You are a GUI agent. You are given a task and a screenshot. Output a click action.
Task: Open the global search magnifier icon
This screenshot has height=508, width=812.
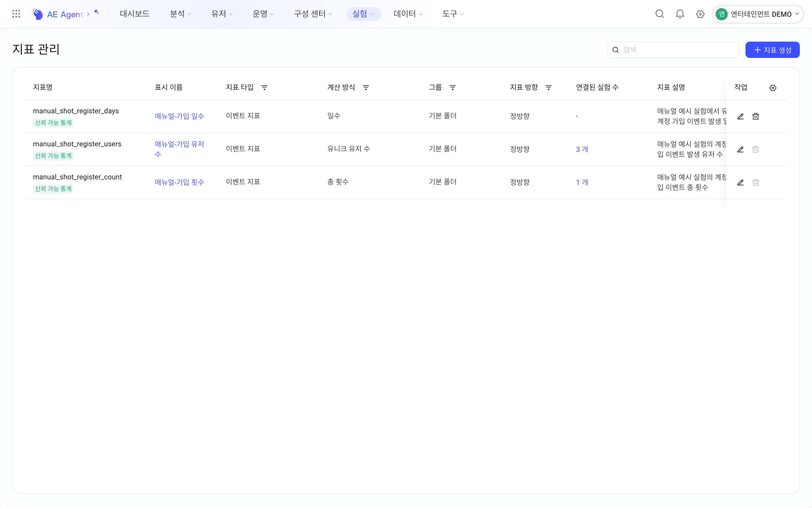tap(660, 14)
